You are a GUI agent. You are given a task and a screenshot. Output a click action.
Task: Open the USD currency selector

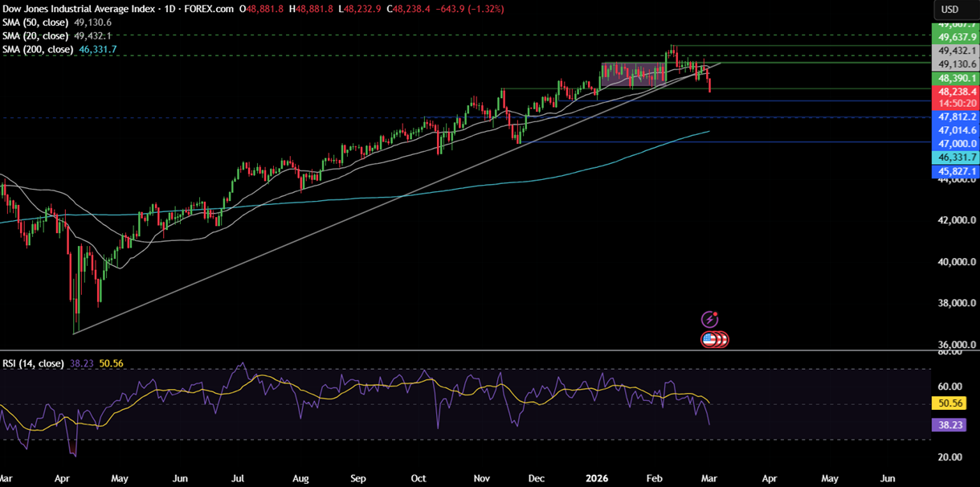(x=950, y=10)
